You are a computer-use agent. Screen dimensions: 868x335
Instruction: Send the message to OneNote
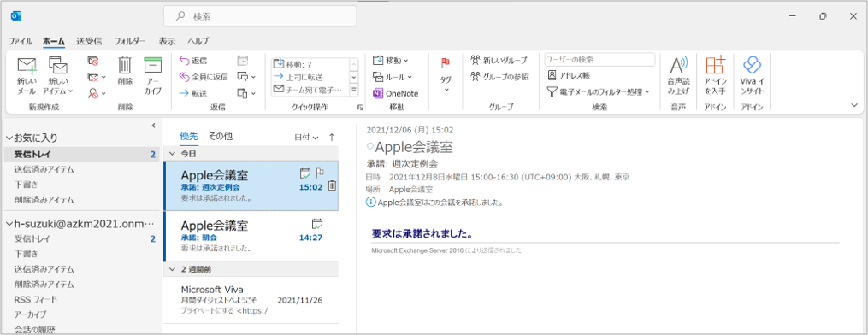[x=396, y=93]
